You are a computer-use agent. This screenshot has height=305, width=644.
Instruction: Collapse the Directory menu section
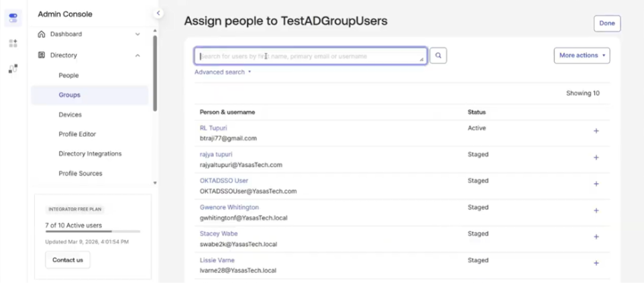tap(138, 56)
